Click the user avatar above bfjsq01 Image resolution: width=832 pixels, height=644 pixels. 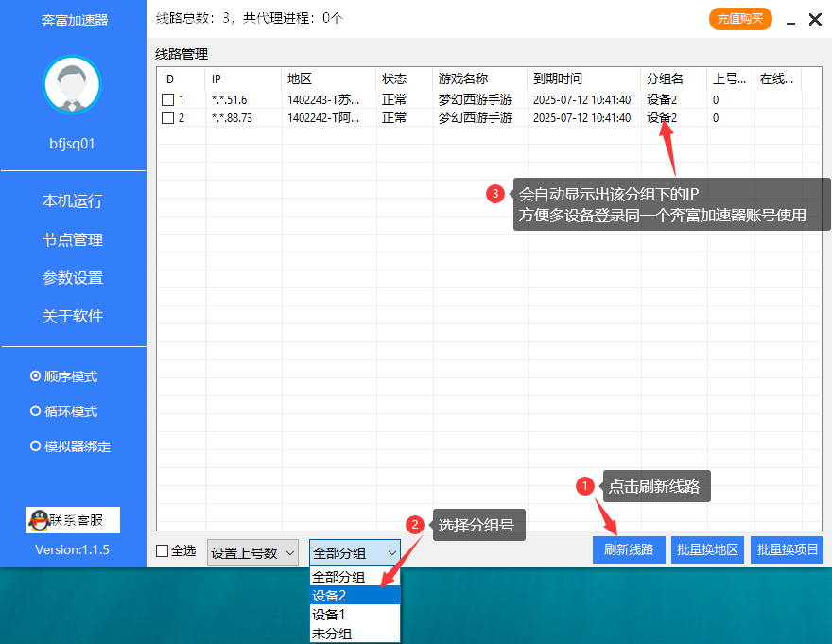point(72,84)
